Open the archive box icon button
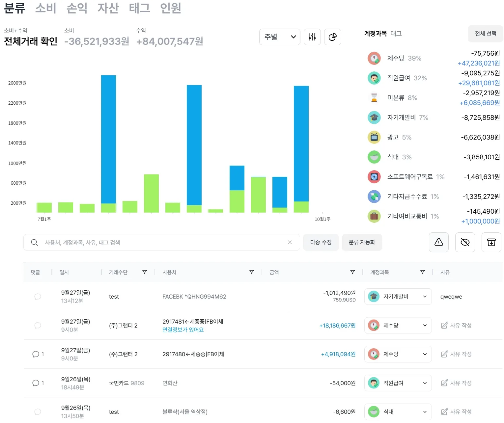504x423 pixels. [x=491, y=242]
